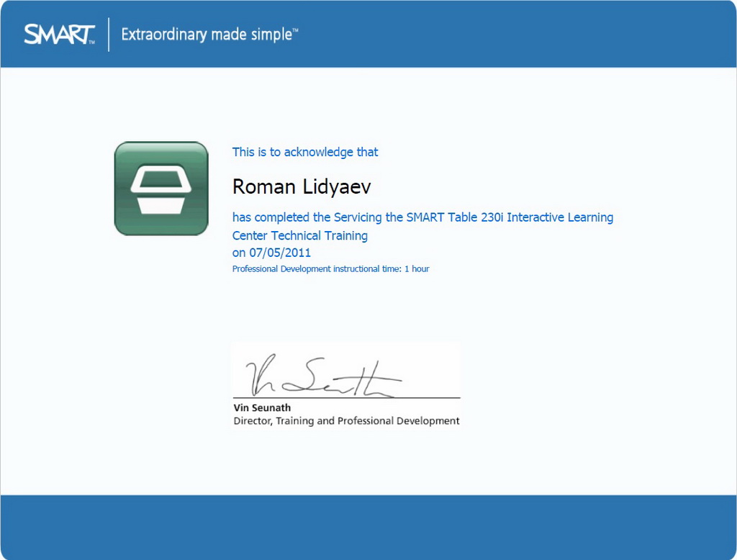Click 'Extraordinary made simple' tagline
The height and width of the screenshot is (560, 737).
click(x=207, y=35)
